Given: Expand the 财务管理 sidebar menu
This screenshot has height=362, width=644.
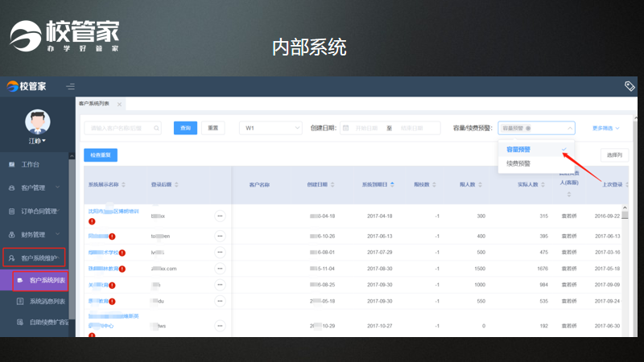Looking at the screenshot, I should 35,235.
